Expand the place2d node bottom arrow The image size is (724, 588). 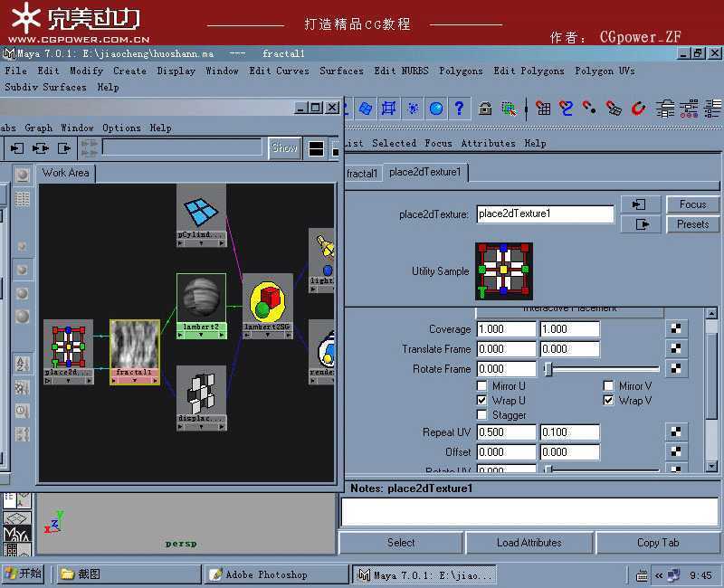(69, 381)
